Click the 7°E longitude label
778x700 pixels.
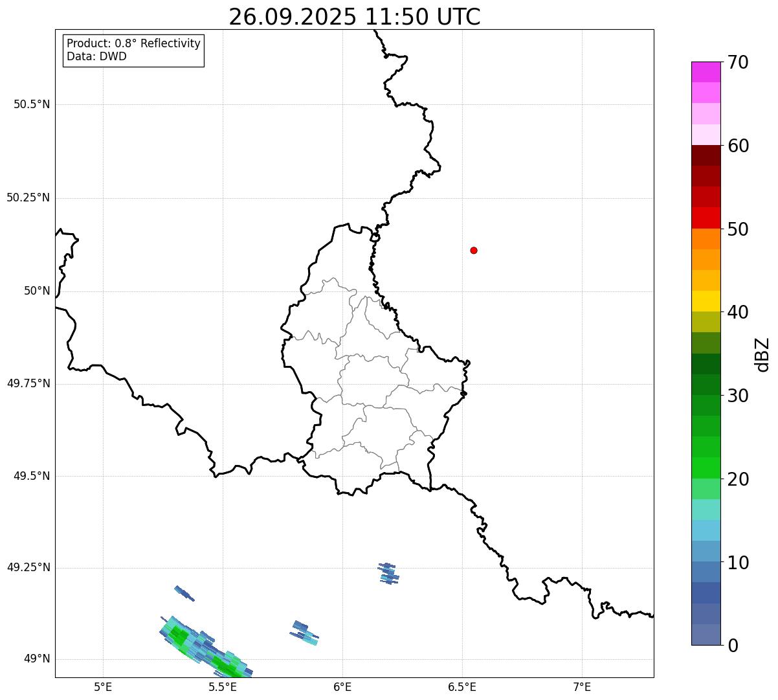[x=582, y=686]
